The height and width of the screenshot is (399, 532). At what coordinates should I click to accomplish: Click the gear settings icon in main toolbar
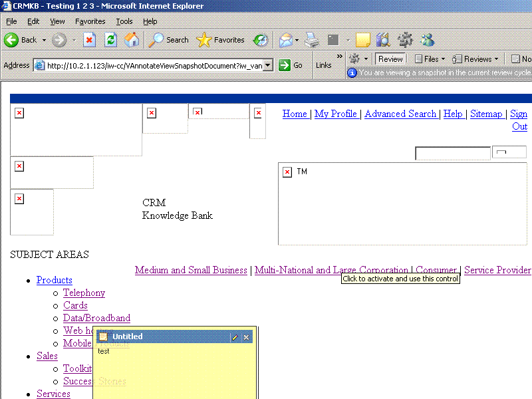coord(405,40)
